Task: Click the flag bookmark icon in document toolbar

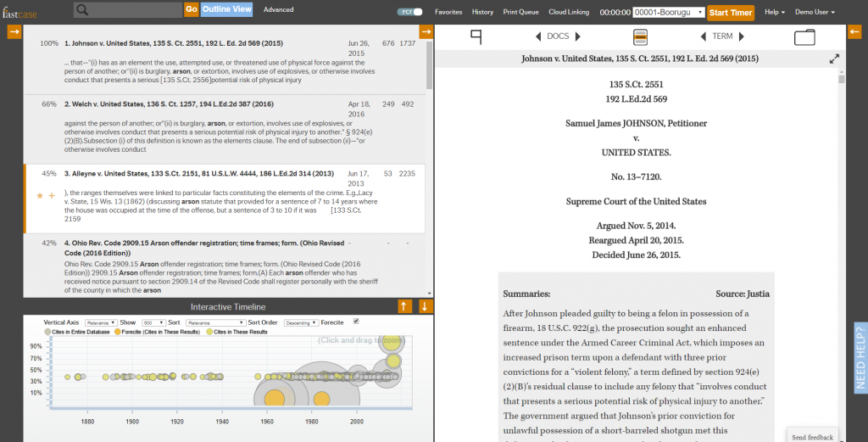Action: click(476, 36)
